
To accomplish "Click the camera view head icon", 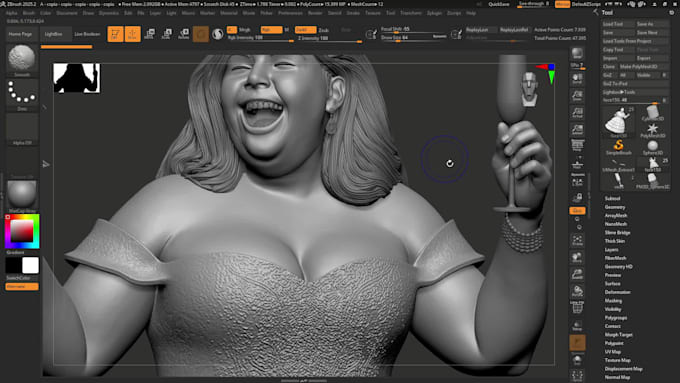I will [530, 89].
